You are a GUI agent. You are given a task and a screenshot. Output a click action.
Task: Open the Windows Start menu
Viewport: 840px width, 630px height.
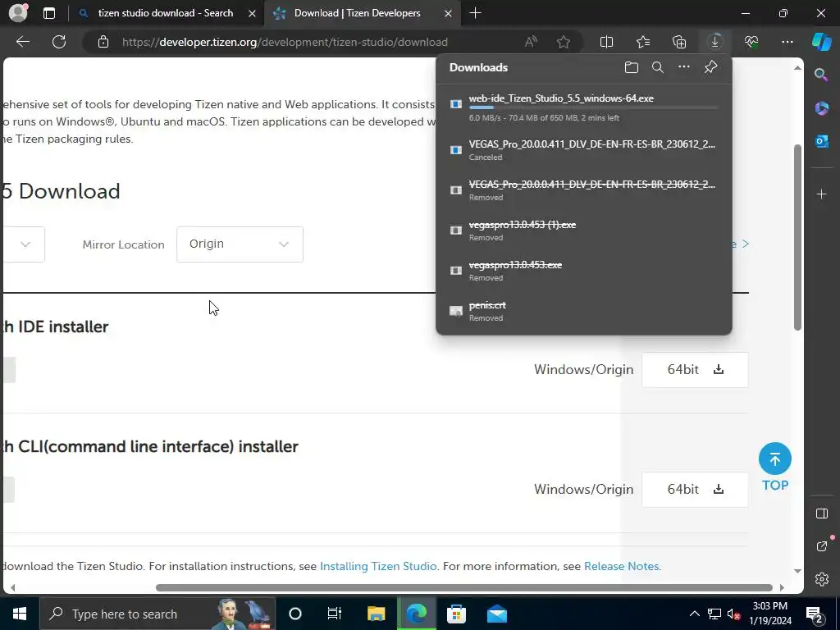(20, 614)
